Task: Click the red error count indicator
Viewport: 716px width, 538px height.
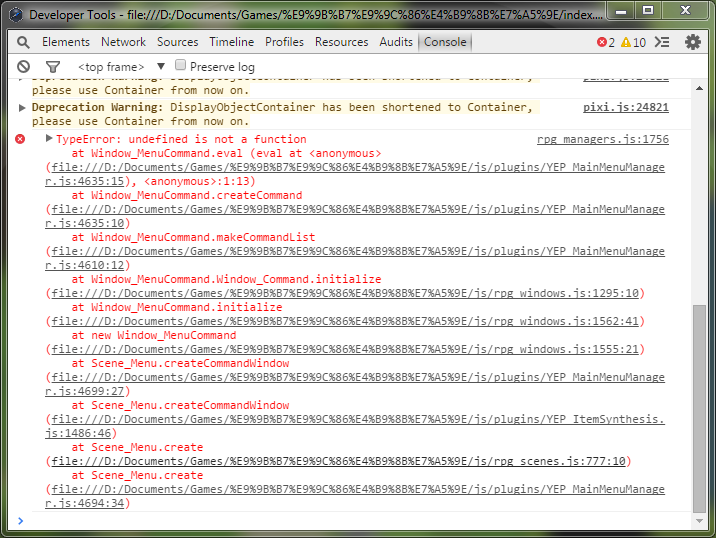Action: point(606,42)
